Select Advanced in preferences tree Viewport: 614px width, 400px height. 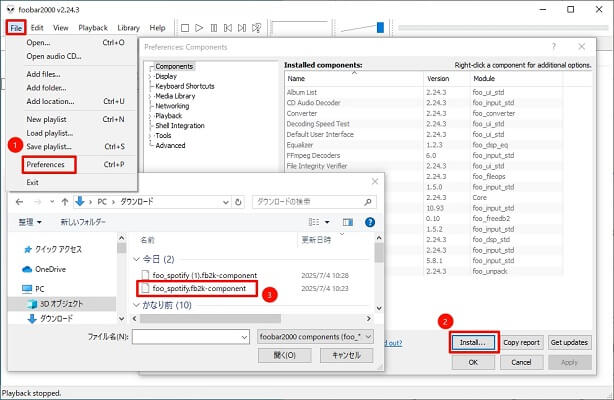coord(170,145)
